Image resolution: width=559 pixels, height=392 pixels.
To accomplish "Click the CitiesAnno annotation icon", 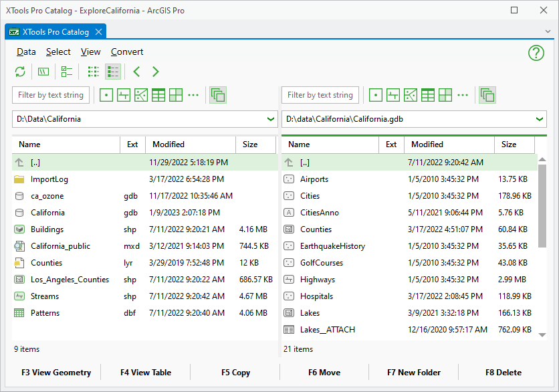I will point(289,213).
